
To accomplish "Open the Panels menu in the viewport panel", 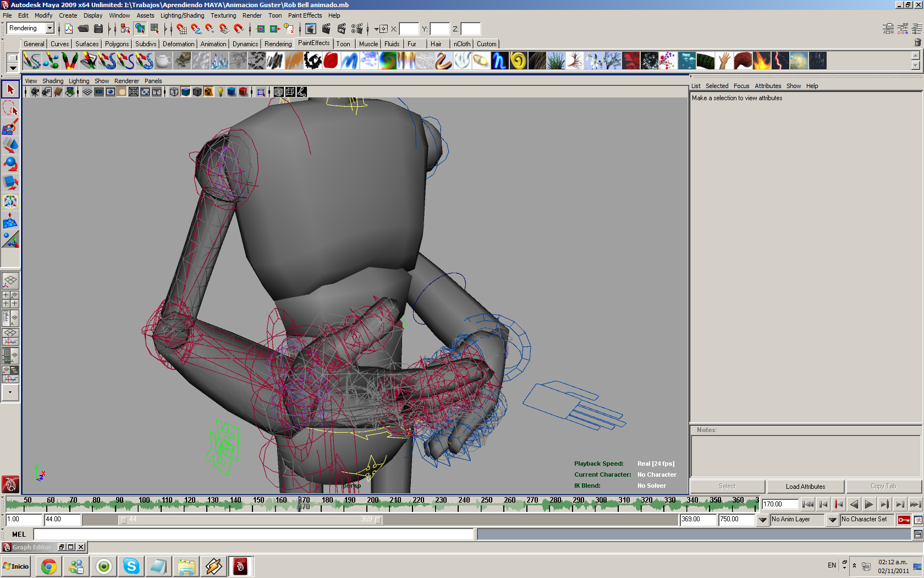I will click(x=153, y=81).
